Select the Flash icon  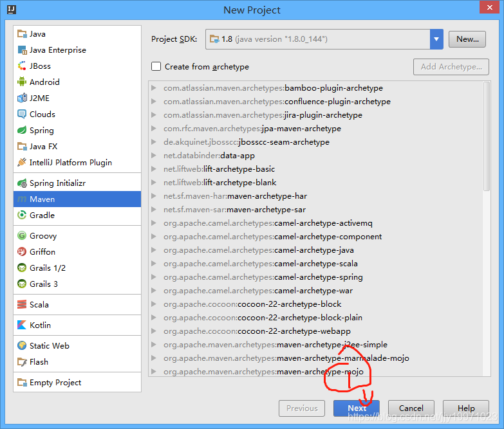tap(22, 362)
